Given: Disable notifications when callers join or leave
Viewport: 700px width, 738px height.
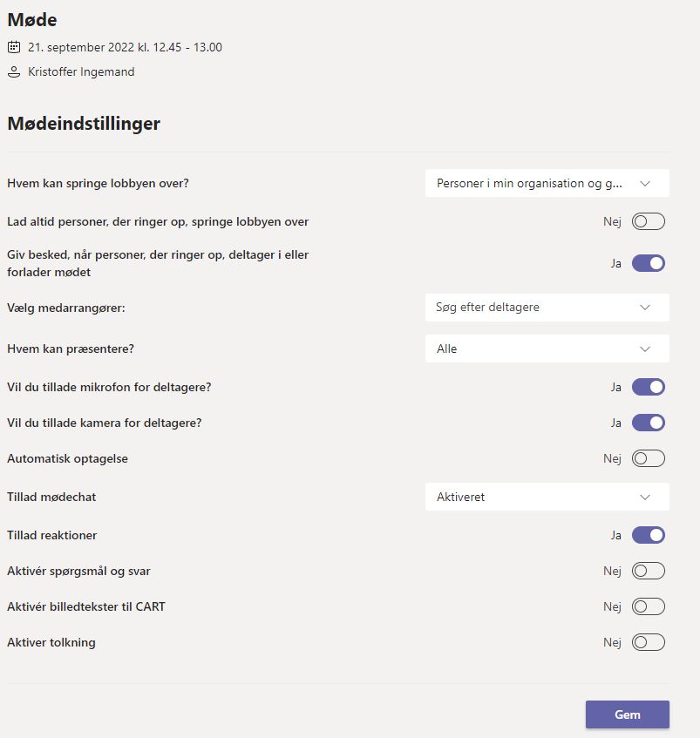Looking at the screenshot, I should point(647,262).
